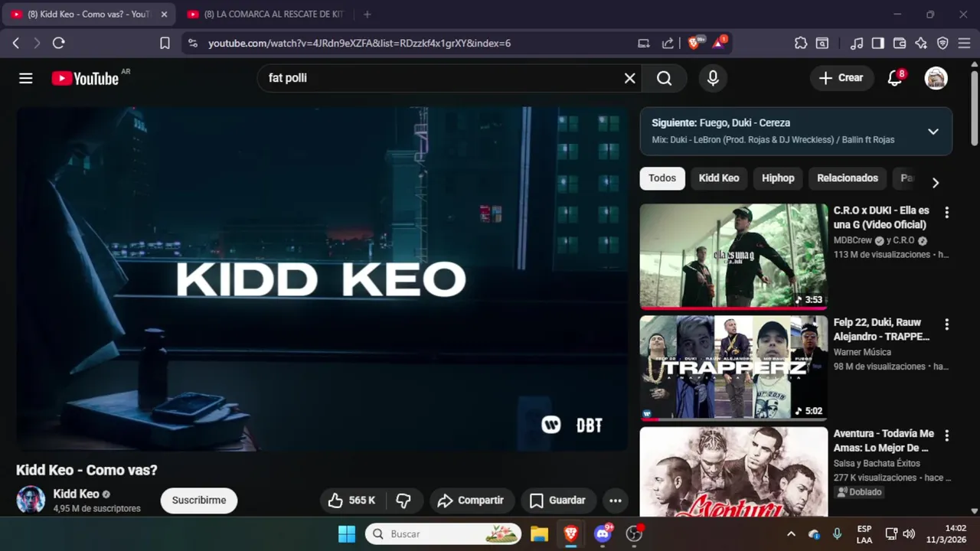The image size is (980, 551).
Task: Click the browser address bar URL
Action: (359, 44)
